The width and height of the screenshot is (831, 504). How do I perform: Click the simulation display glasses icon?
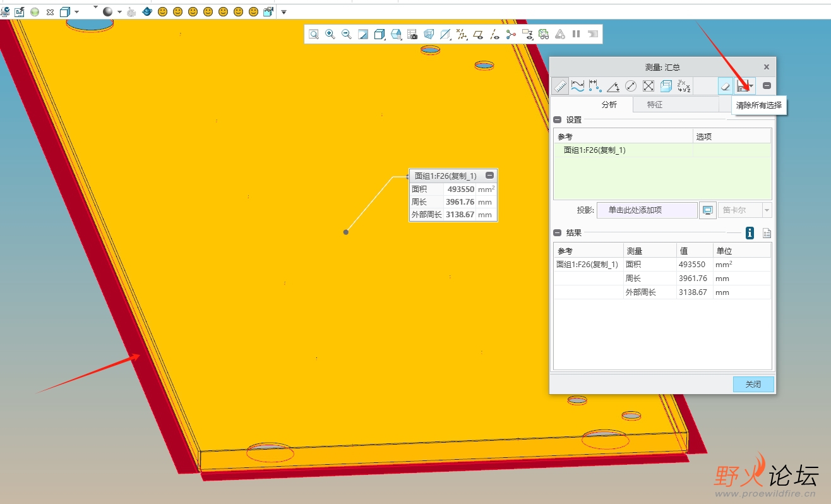point(544,34)
